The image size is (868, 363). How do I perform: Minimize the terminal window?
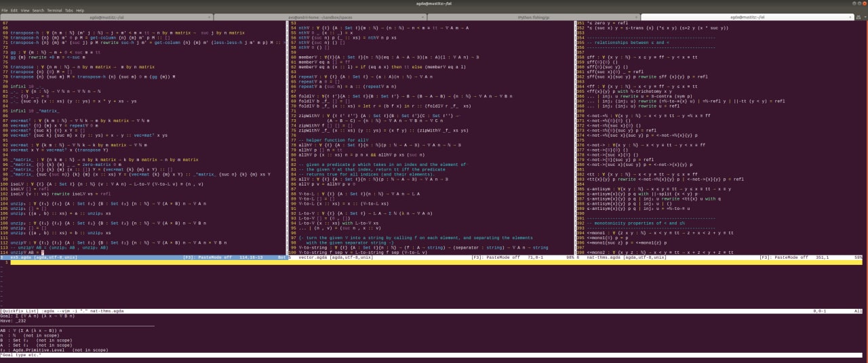click(854, 3)
